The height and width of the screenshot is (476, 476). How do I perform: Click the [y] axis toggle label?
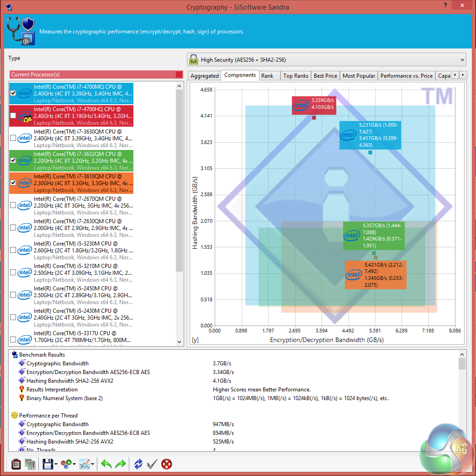[x=195, y=340]
